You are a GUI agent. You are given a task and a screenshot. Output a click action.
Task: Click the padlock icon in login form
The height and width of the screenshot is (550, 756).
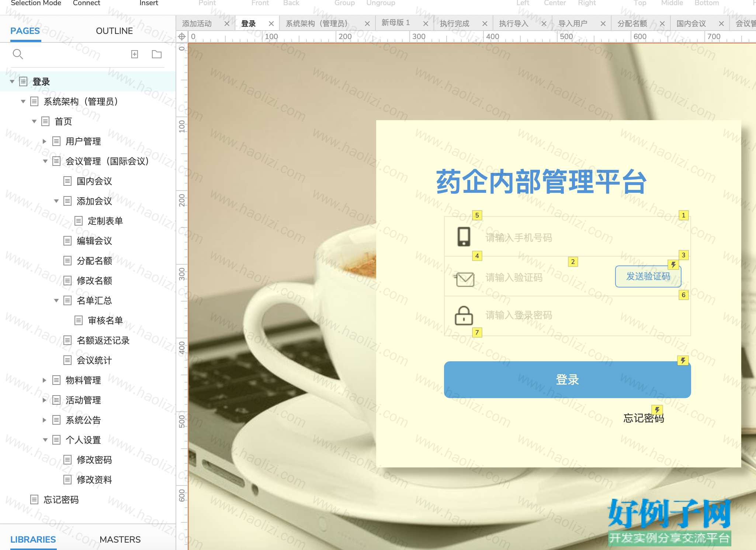pos(464,316)
